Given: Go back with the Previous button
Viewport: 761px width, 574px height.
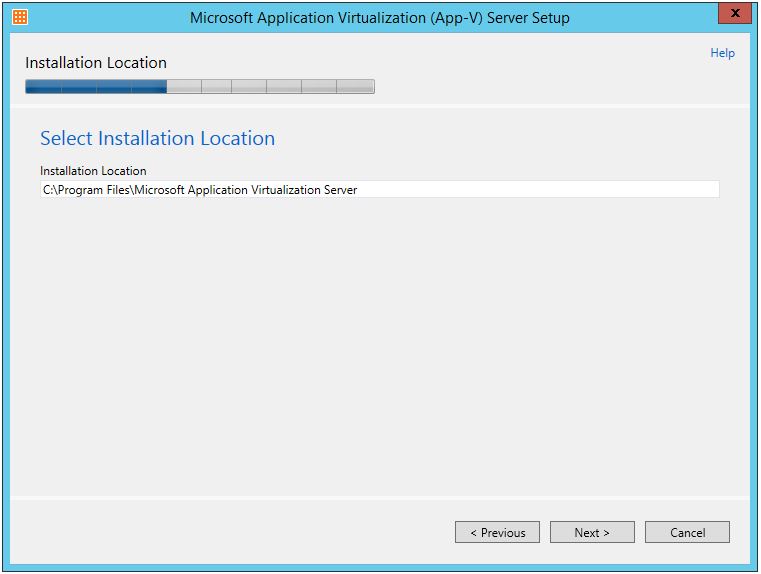Looking at the screenshot, I should tap(497, 532).
